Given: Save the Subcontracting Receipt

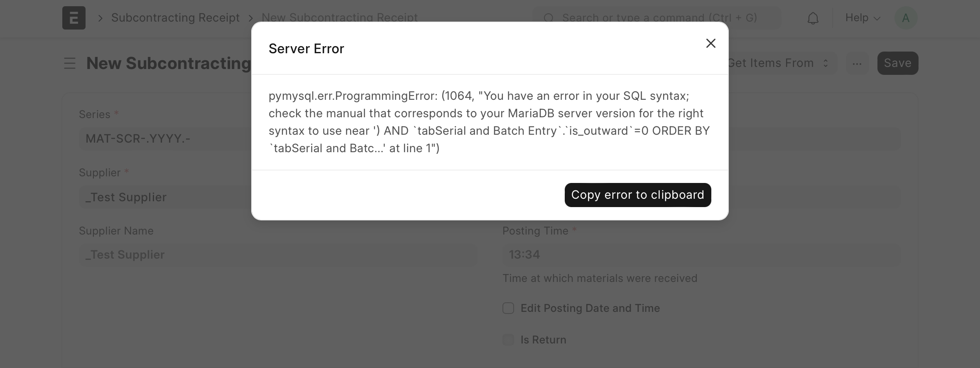Looking at the screenshot, I should click(x=898, y=63).
